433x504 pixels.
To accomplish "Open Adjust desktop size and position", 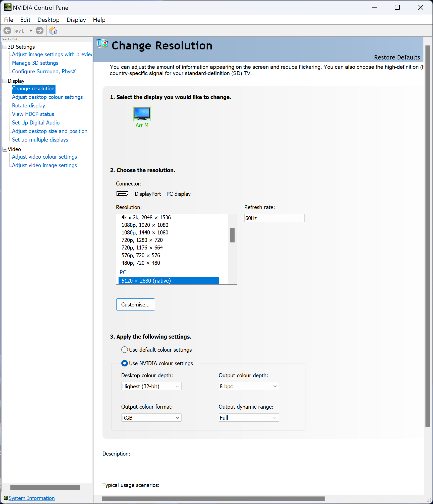I will coord(50,131).
